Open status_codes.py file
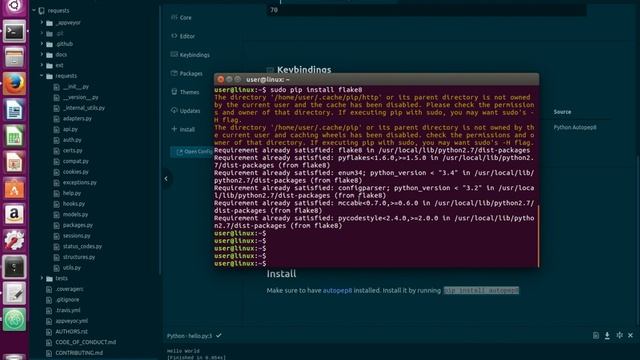 click(82, 246)
